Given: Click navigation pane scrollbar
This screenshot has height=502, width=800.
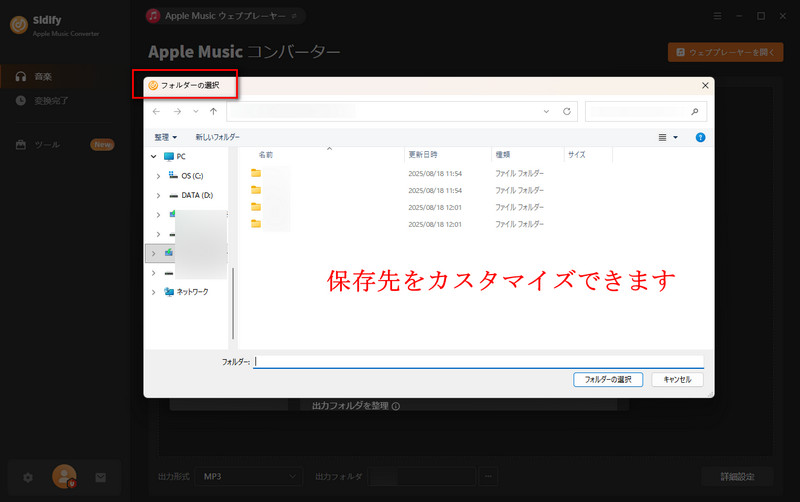Looking at the screenshot, I should 233,304.
